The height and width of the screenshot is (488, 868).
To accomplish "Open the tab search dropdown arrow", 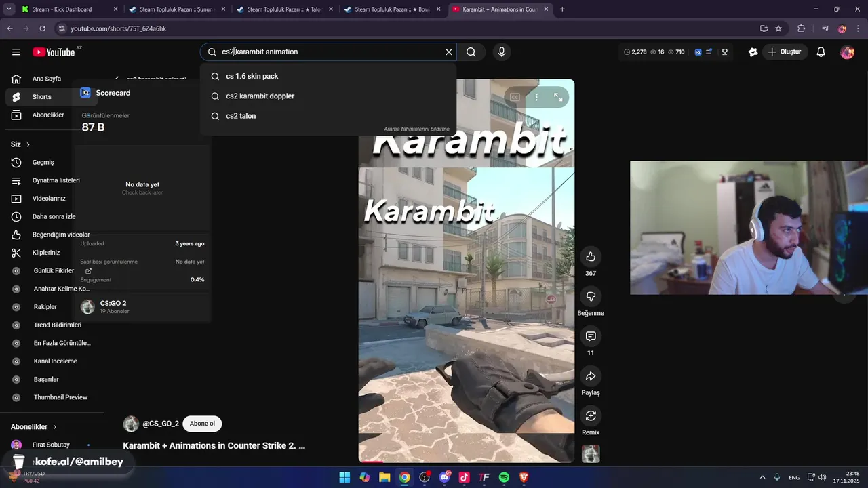I will point(9,9).
